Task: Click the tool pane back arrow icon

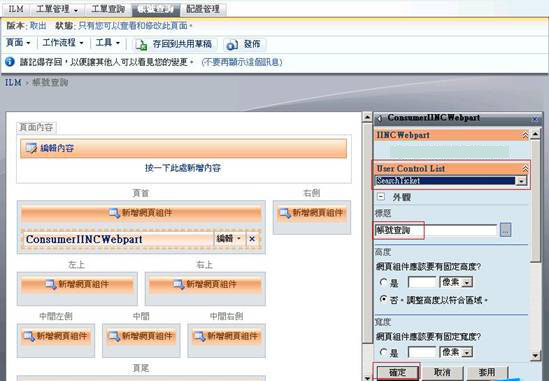Action: pos(379,119)
